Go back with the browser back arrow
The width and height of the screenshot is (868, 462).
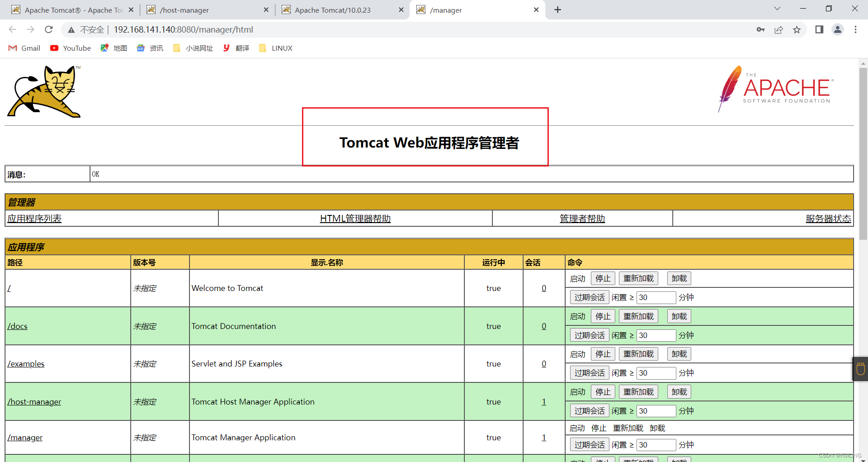click(12, 29)
